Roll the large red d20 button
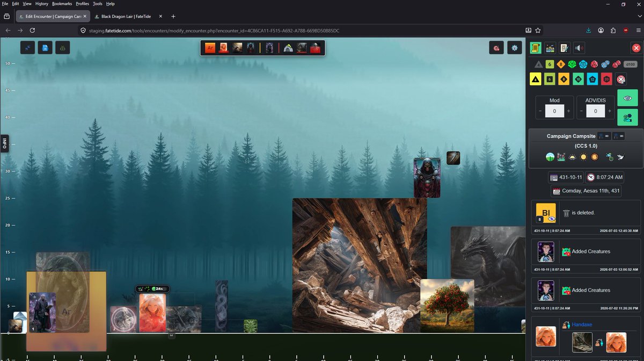The width and height of the screenshot is (644, 361). pos(606,80)
